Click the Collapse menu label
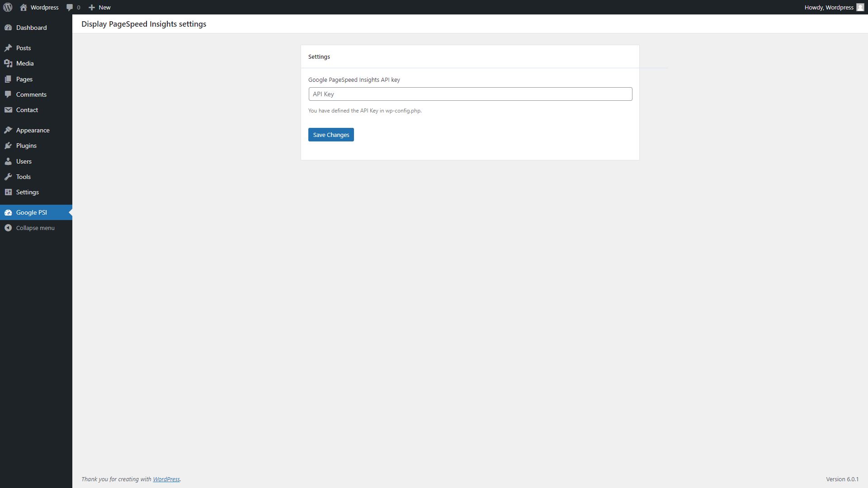Screen dimensions: 868x488 coord(35,228)
